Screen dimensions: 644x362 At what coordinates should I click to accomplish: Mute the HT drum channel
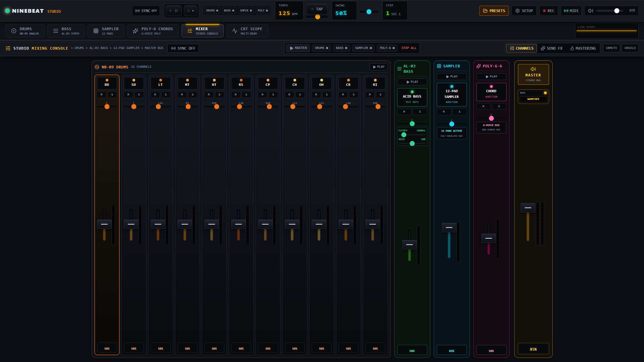click(209, 95)
